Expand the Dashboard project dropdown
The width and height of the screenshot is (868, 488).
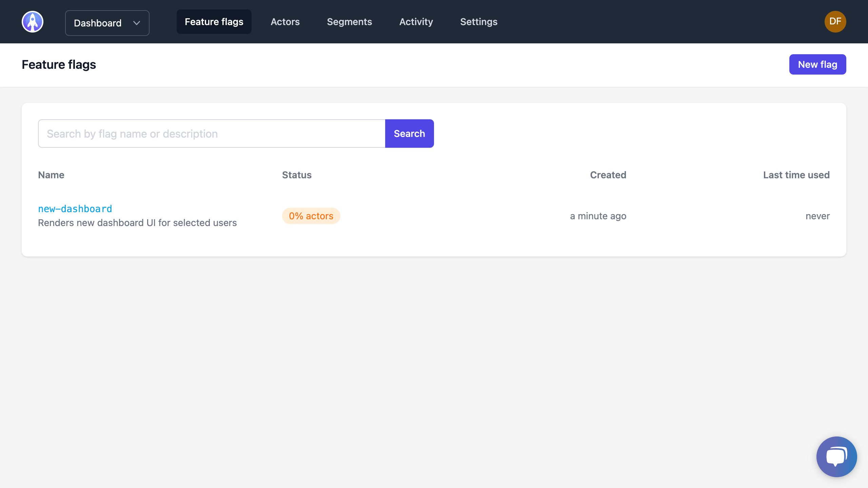click(x=107, y=23)
